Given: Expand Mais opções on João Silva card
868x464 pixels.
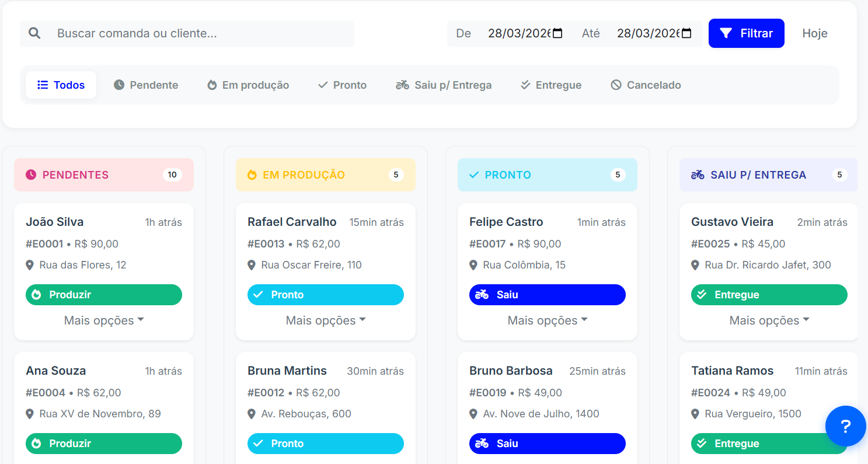Looking at the screenshot, I should 104,320.
